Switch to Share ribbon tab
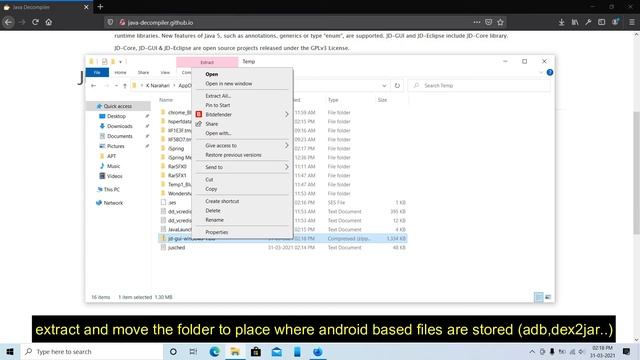This screenshot has height=360, width=640. point(143,72)
